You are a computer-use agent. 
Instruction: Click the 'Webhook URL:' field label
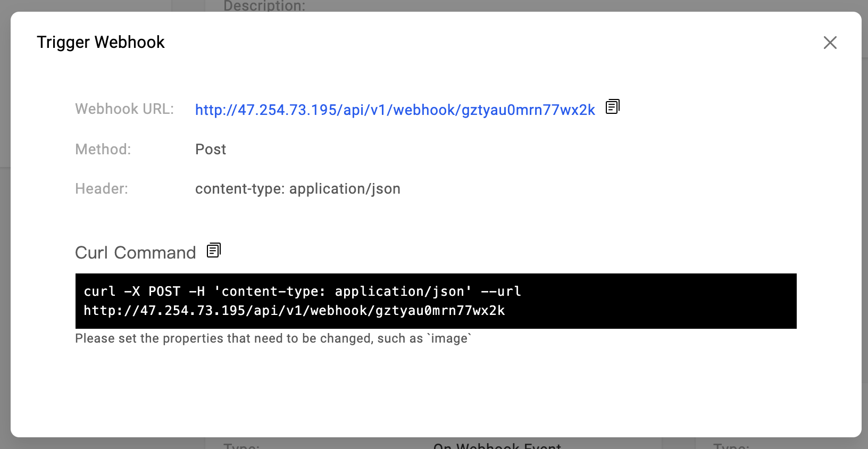(x=124, y=109)
